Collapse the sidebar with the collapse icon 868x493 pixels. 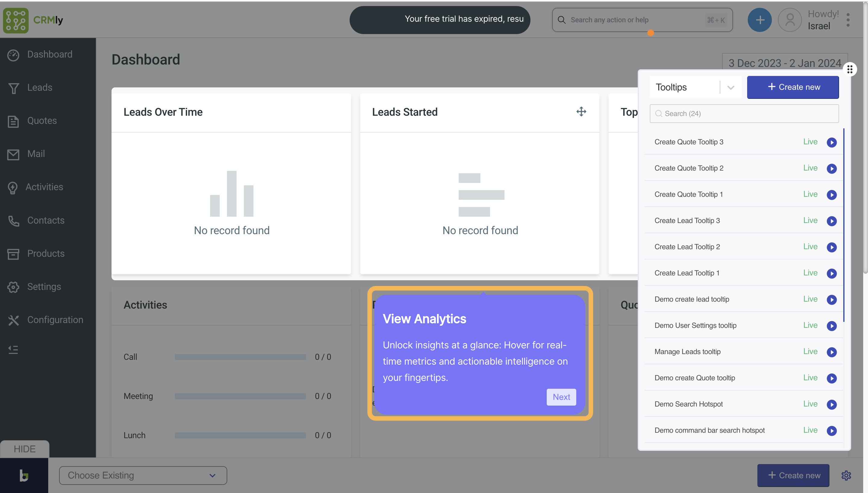click(x=13, y=350)
